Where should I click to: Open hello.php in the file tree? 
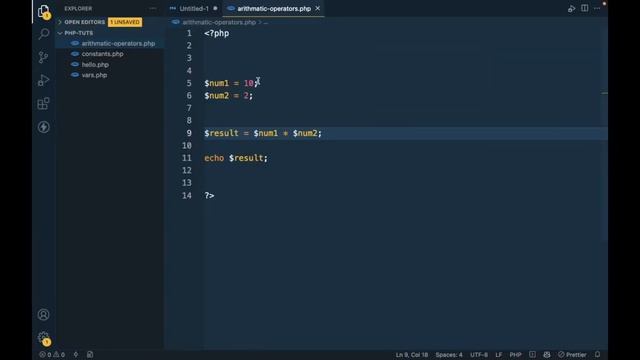pyautogui.click(x=95, y=64)
